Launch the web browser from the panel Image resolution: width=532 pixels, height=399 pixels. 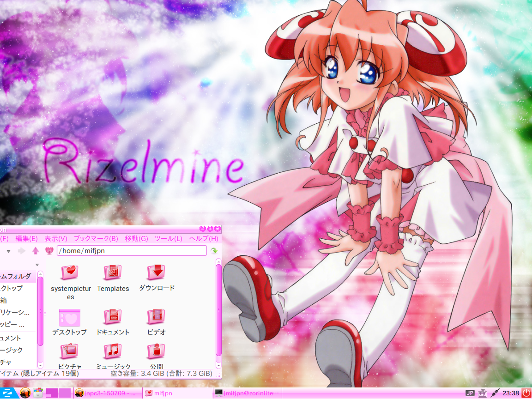[x=25, y=393]
